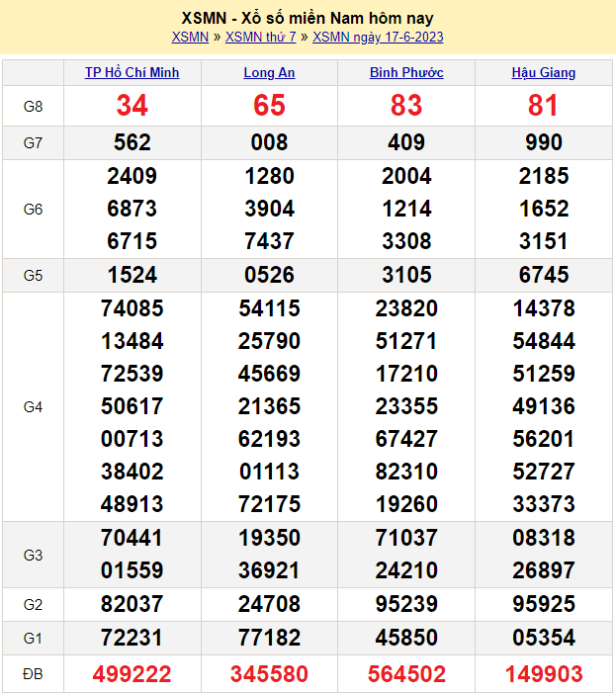
Task: Click the G4 row label
Action: 33,406
